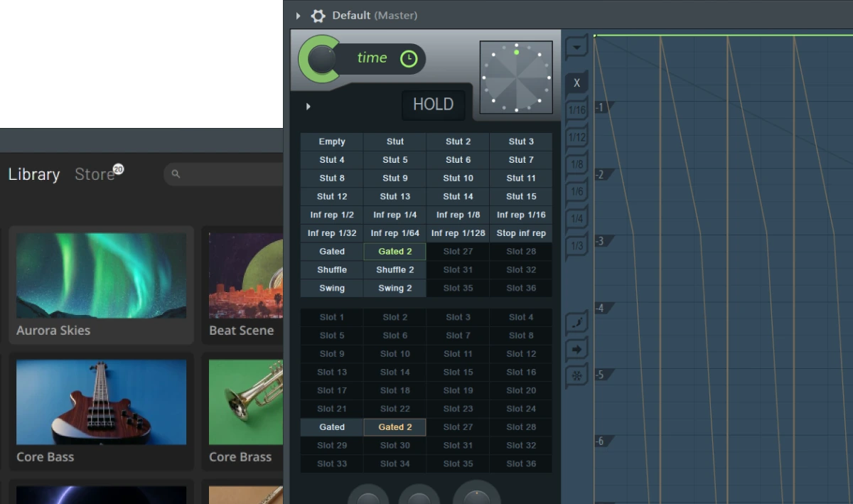Open the envelope options dropdown arrow

click(x=576, y=48)
